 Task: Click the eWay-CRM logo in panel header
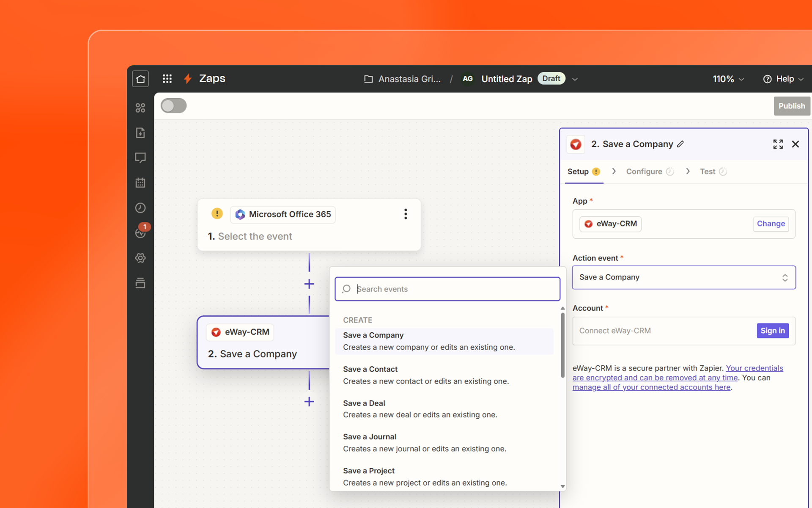576,144
